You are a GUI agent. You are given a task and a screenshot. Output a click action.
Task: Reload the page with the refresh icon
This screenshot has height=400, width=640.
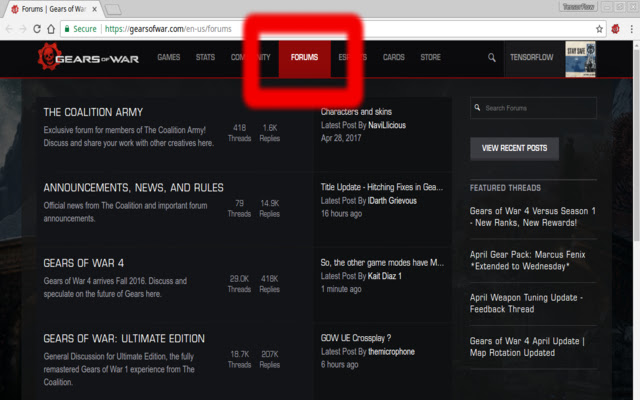[x=37, y=29]
